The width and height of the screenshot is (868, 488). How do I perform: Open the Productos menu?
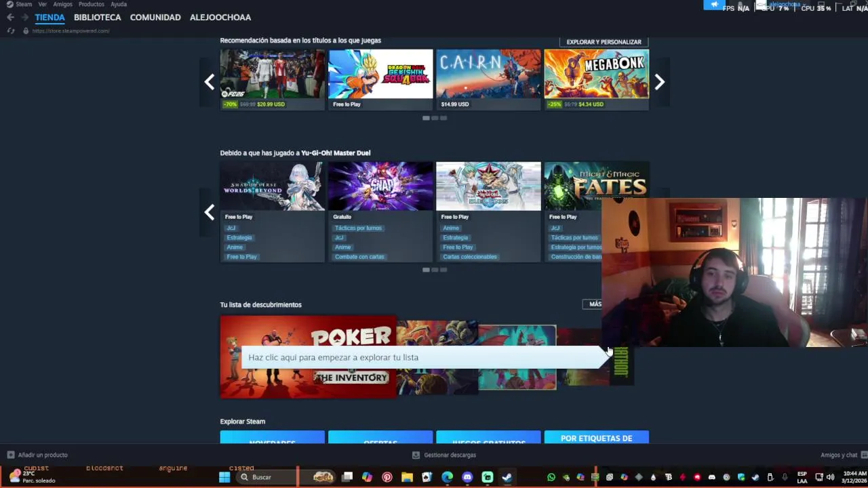pyautogui.click(x=92, y=4)
